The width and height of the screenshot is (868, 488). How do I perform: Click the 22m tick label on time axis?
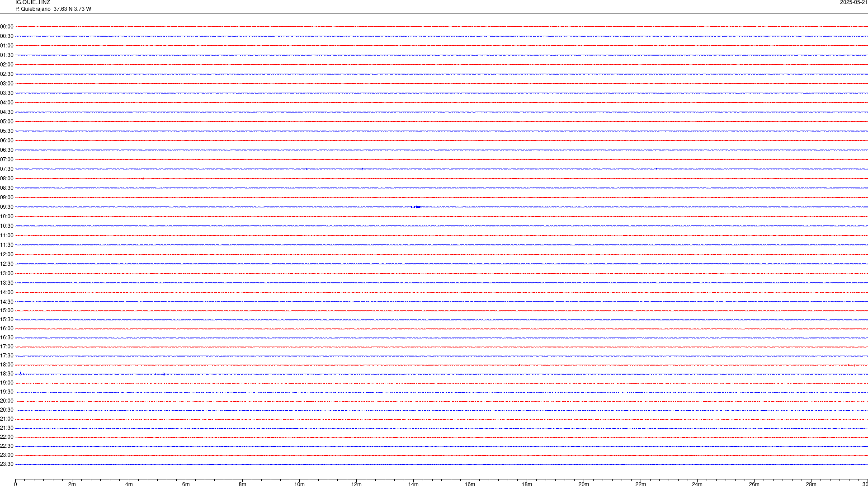pos(641,484)
